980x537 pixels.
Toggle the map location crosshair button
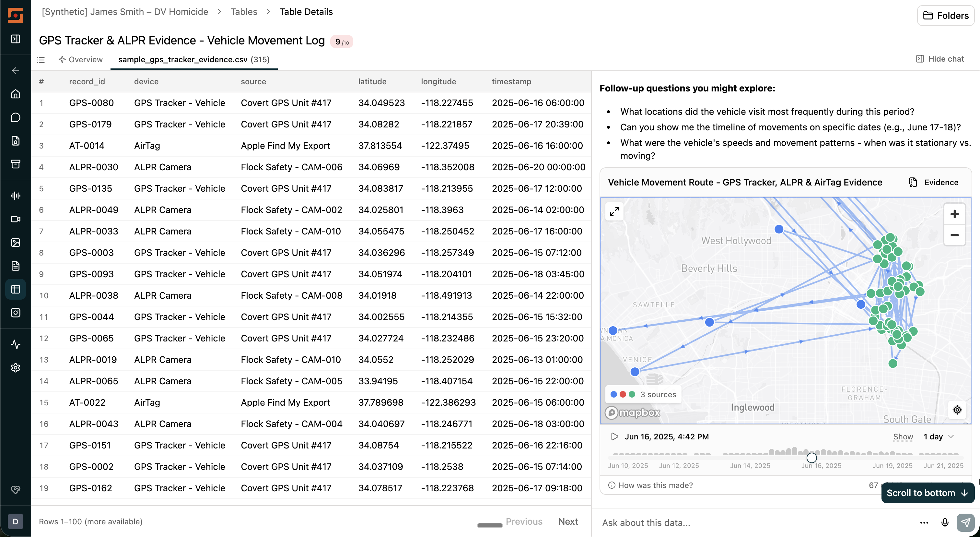pyautogui.click(x=958, y=410)
